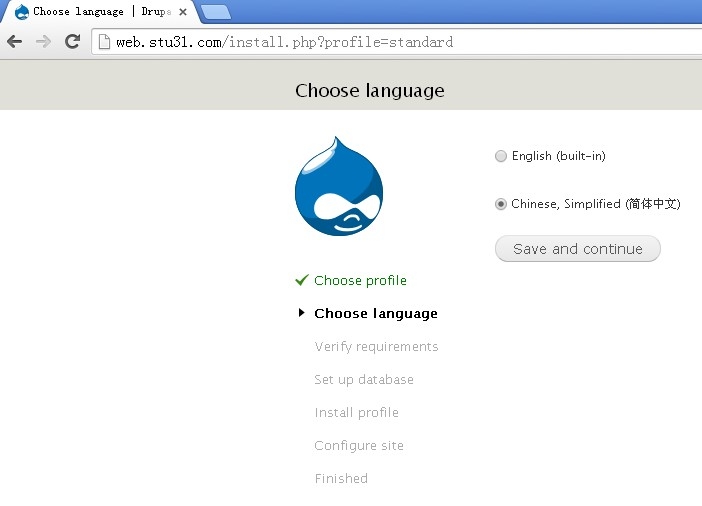Click the Drupal favicon on the browser tab

[x=21, y=12]
